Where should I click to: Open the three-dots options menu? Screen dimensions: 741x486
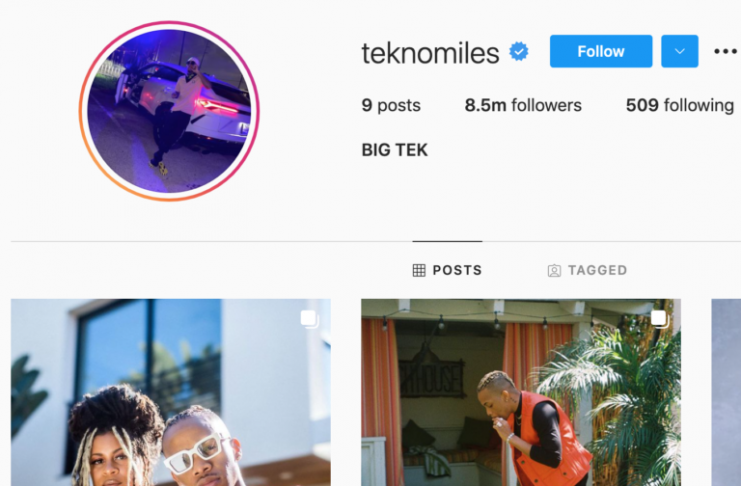[726, 51]
